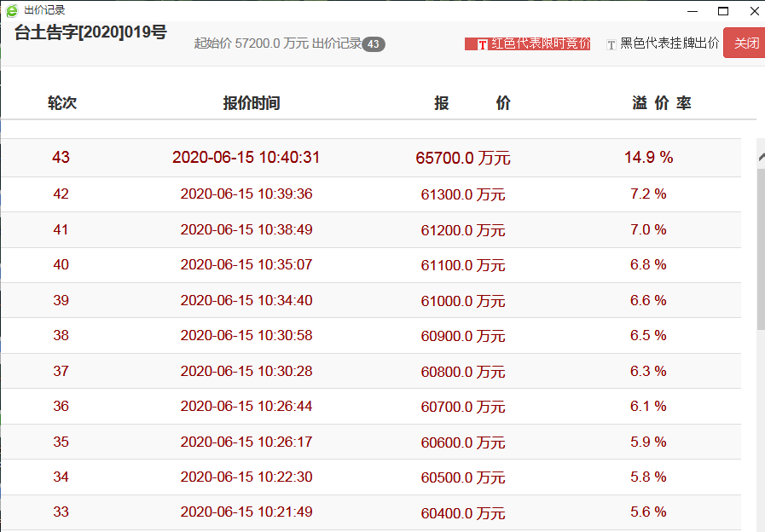Click the 6.5 % premium rate
The width and height of the screenshot is (765, 532).
648,335
